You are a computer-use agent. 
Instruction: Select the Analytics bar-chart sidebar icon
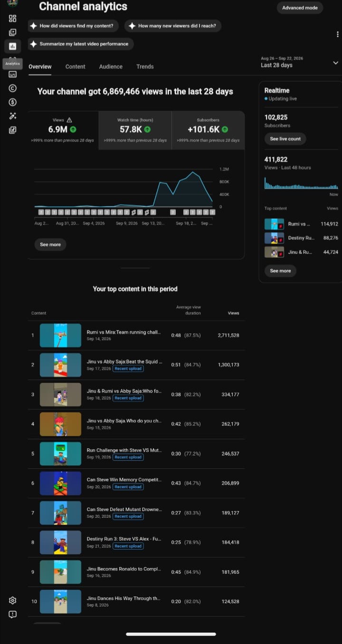tap(12, 46)
